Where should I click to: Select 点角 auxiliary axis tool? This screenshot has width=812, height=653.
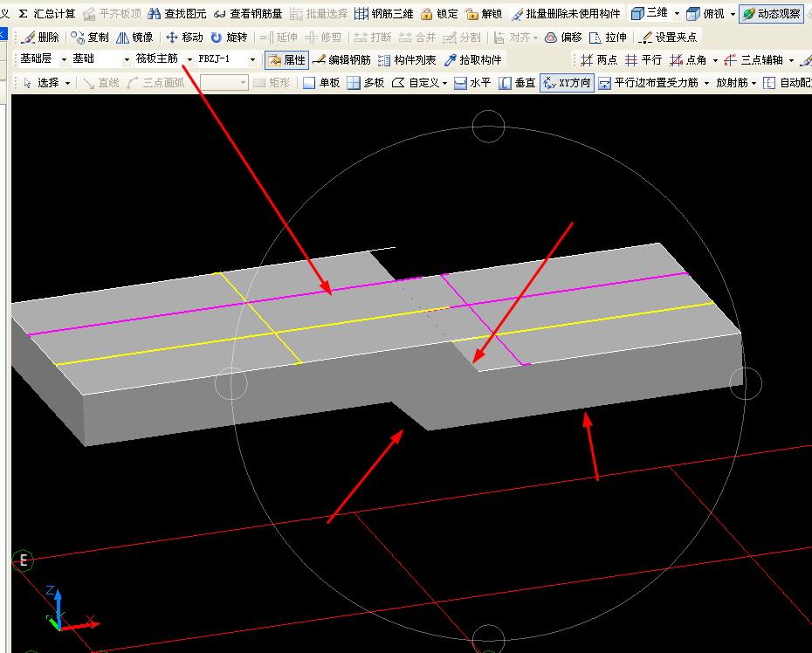tap(688, 60)
